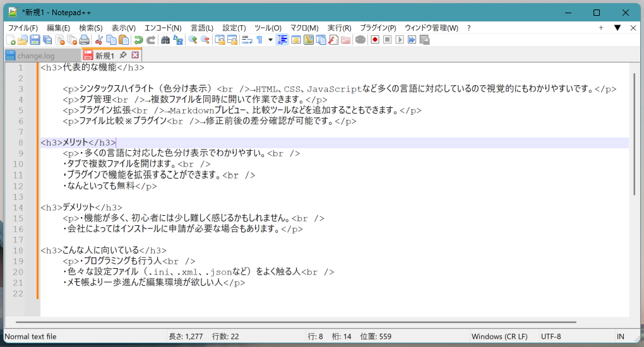Paste clipboard with the Paste toolbar icon
644x347 pixels.
pyautogui.click(x=124, y=40)
